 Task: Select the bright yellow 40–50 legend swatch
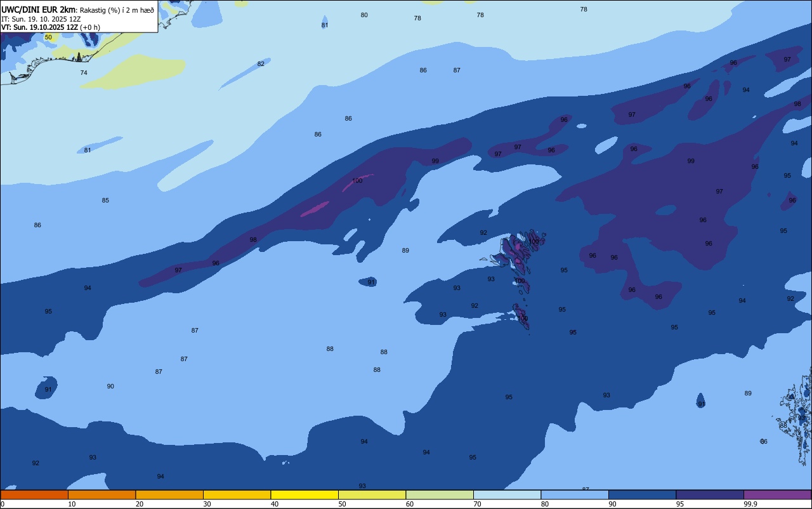[x=304, y=494]
